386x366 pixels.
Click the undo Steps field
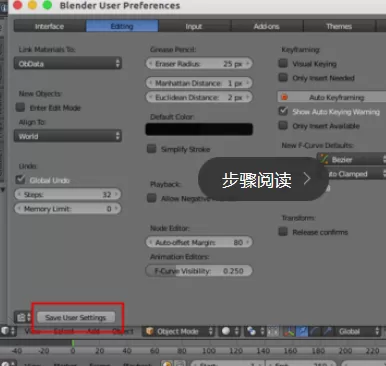[68, 194]
